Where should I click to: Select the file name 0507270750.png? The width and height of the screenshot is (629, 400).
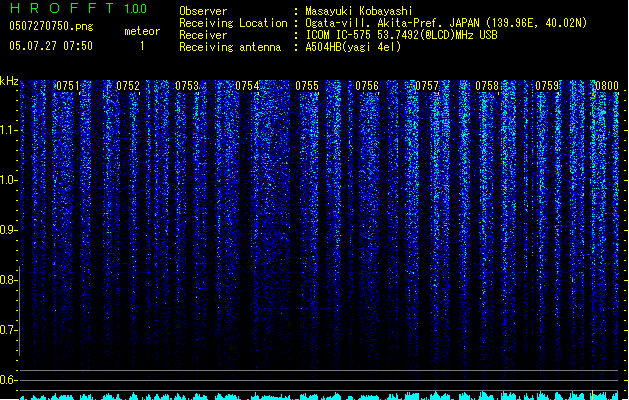point(51,26)
